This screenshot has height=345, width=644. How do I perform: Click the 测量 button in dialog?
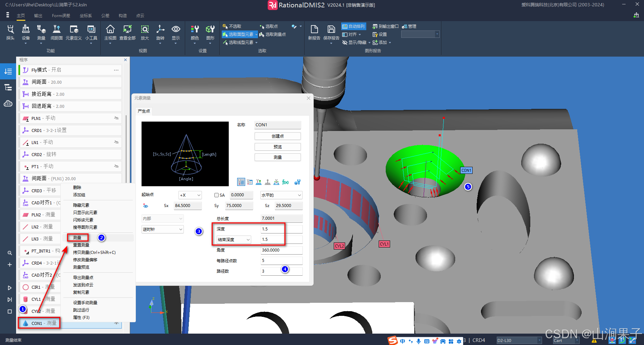pyautogui.click(x=278, y=157)
